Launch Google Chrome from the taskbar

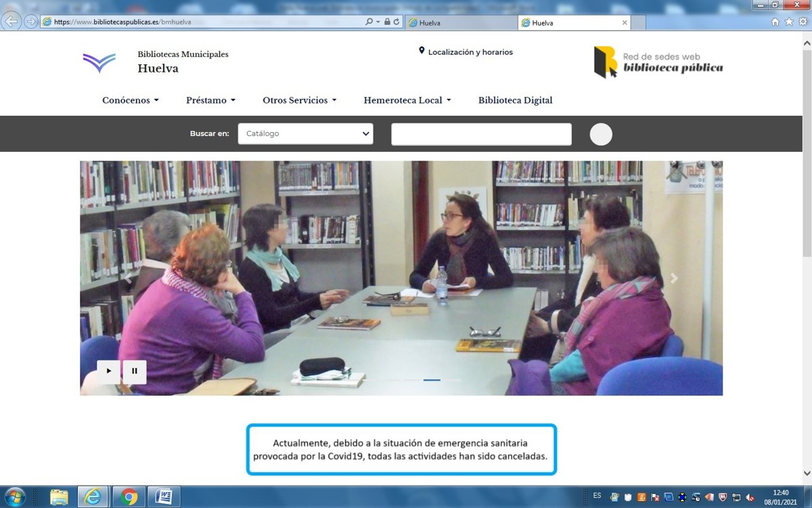129,497
